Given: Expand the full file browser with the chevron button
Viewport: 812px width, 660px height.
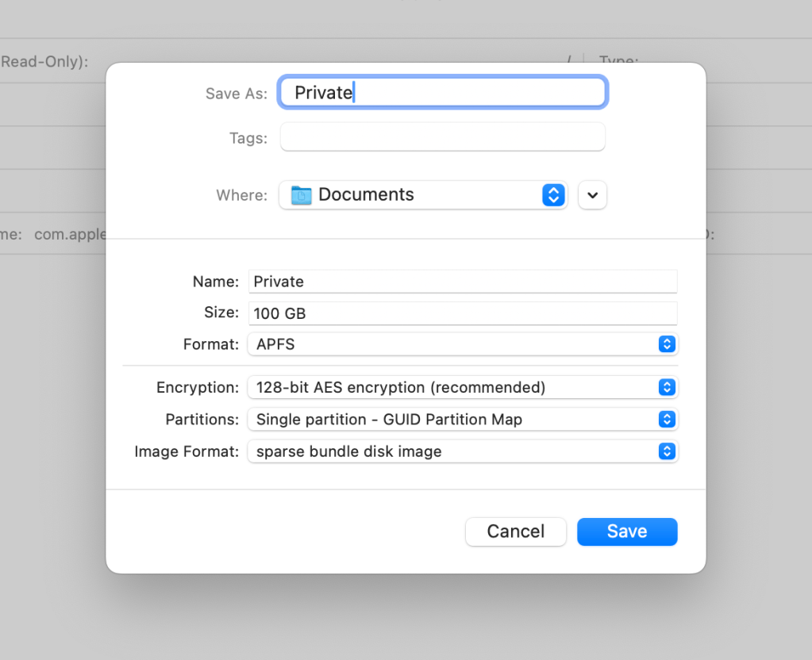Looking at the screenshot, I should 592,195.
